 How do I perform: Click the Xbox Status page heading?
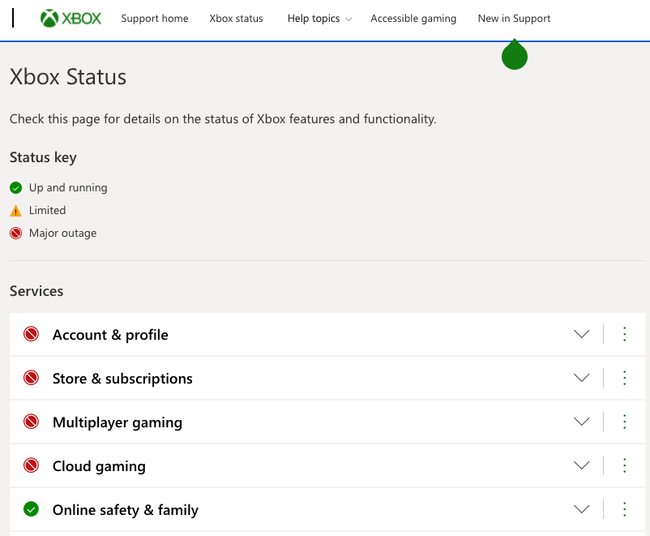[68, 77]
